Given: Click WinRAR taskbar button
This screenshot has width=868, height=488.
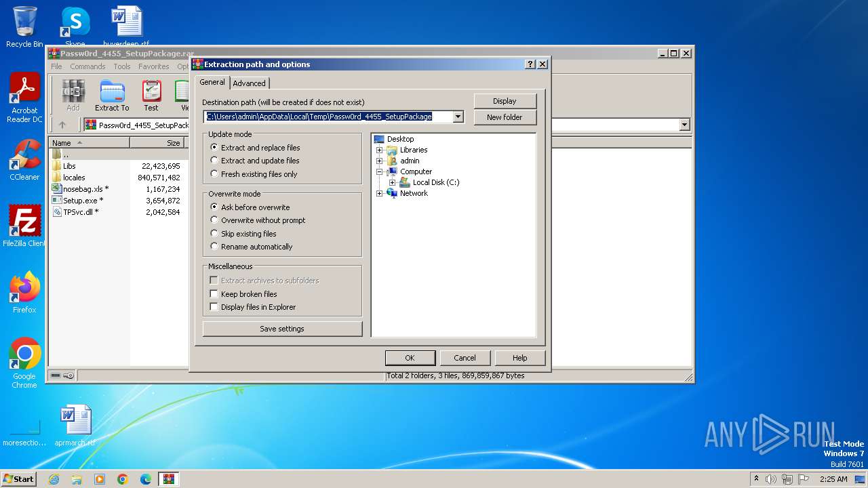Looking at the screenshot, I should [x=169, y=479].
